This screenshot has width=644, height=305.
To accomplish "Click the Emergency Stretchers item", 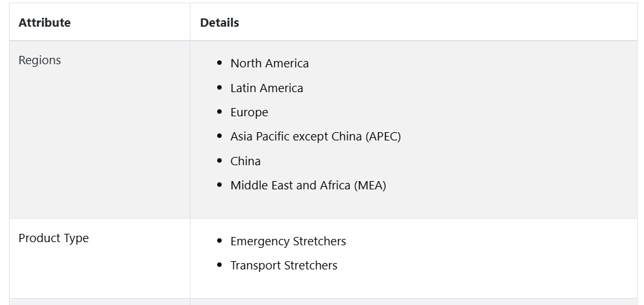I will coord(288,241).
